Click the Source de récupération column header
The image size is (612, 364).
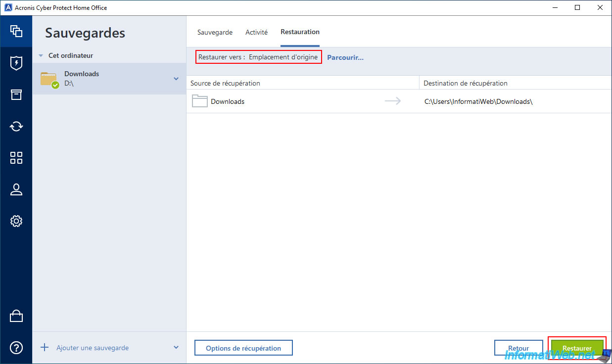pyautogui.click(x=225, y=83)
